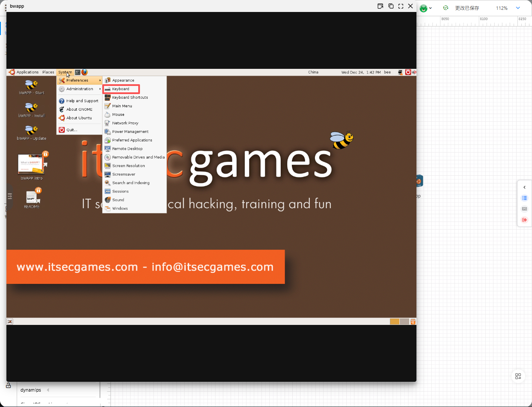The image size is (532, 407).
Task: Open Remote Desktop preferences
Action: click(x=134, y=149)
